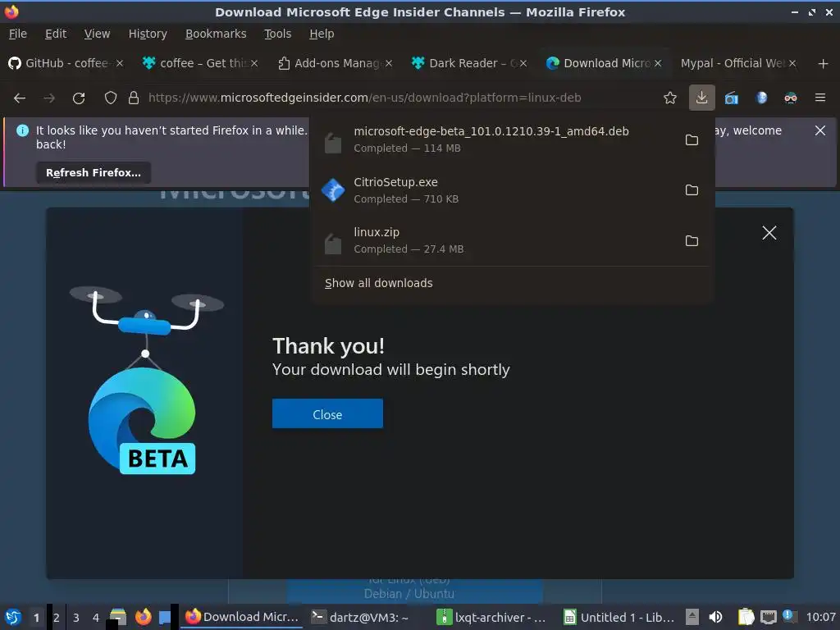Viewport: 840px width, 630px height.
Task: Close the Mypal tab
Action: click(792, 63)
